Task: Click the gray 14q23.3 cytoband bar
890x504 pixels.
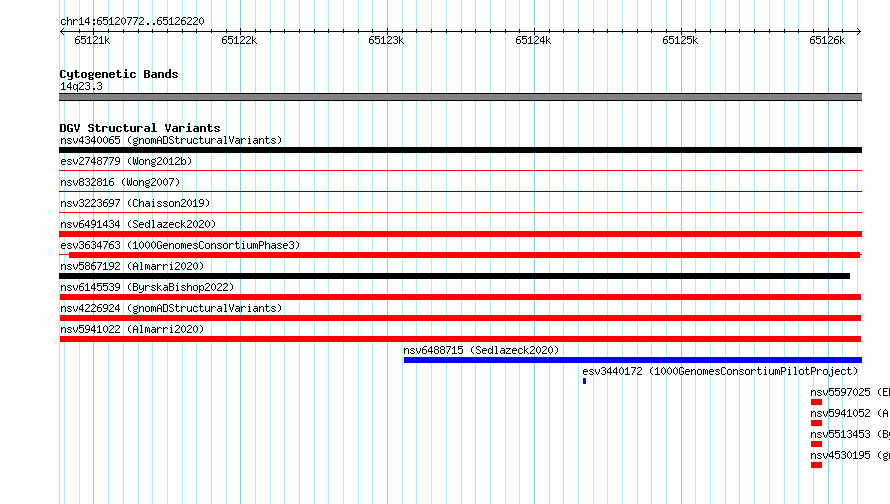Action: (460, 97)
